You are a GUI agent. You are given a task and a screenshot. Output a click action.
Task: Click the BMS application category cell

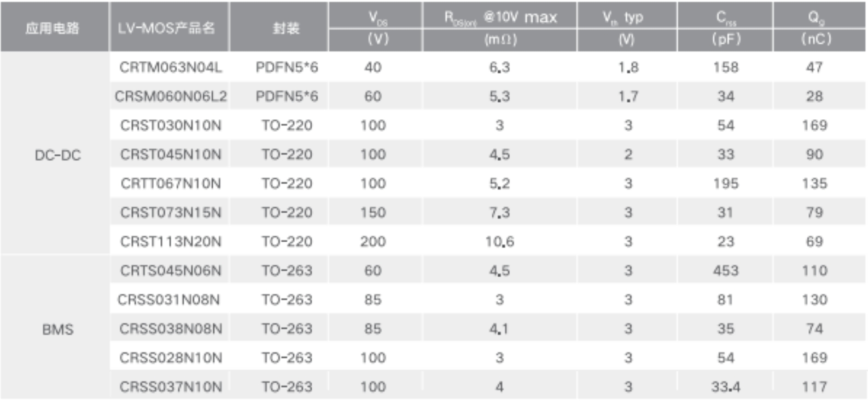57,329
